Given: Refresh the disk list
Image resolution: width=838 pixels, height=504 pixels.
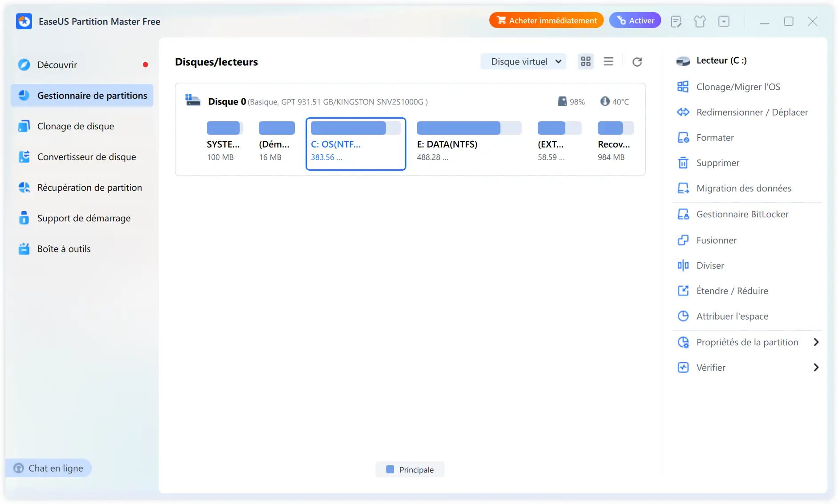Looking at the screenshot, I should 637,62.
